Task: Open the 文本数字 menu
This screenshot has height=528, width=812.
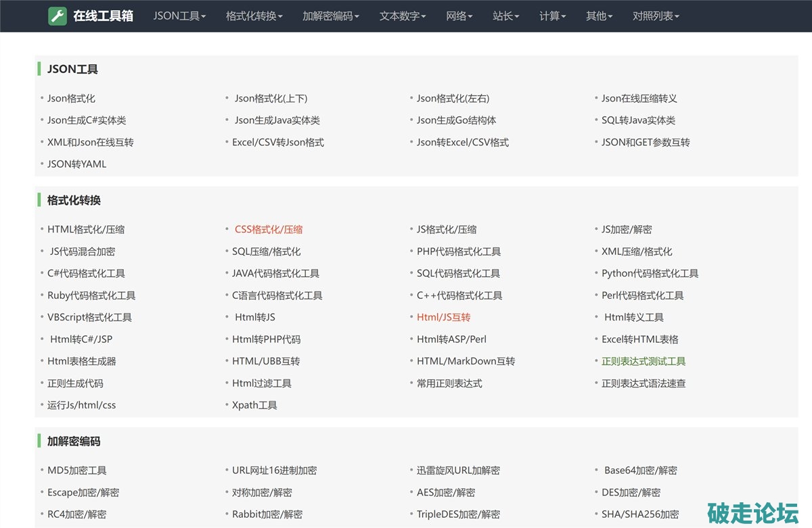Action: [x=403, y=16]
